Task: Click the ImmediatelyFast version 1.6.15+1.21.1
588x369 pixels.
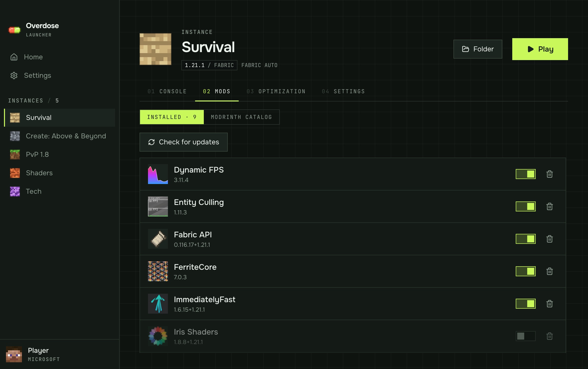Action: (189, 310)
